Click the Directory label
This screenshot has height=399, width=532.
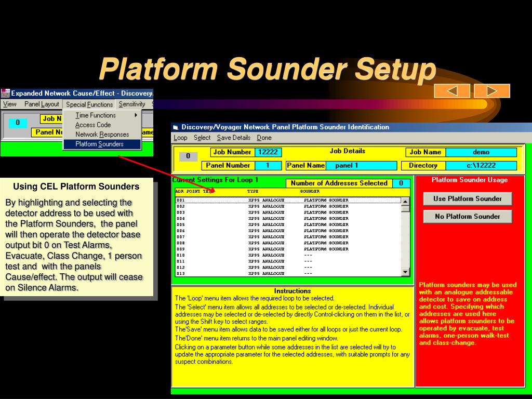[423, 166]
